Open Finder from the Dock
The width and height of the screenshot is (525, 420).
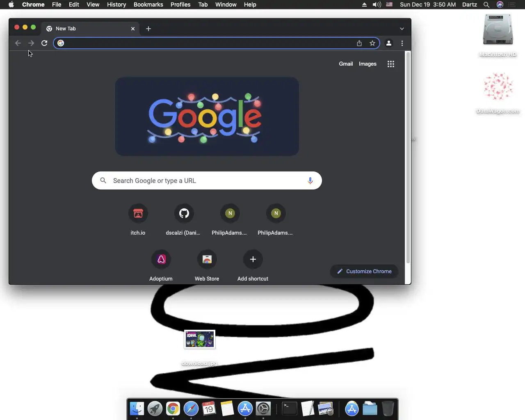click(x=137, y=409)
